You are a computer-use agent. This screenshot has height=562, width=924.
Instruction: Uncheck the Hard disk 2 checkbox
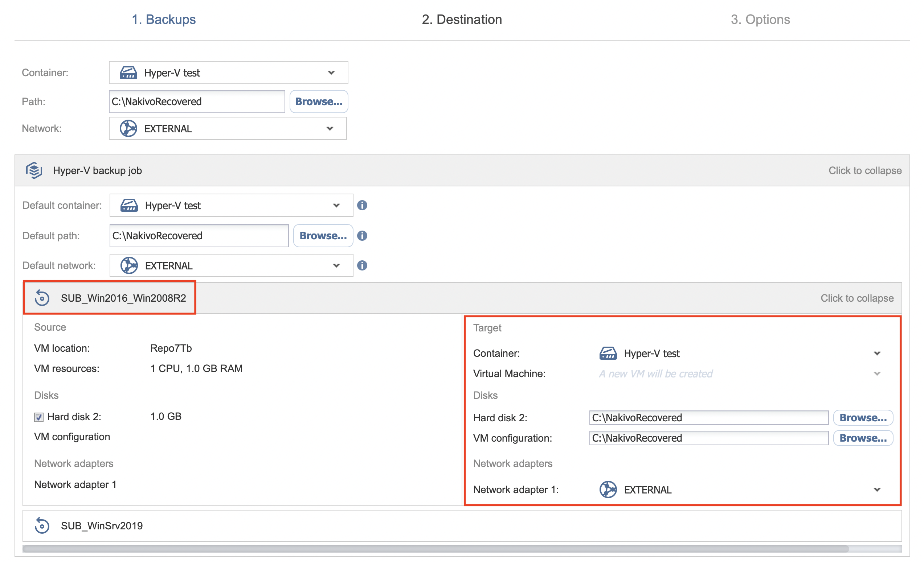pos(38,417)
